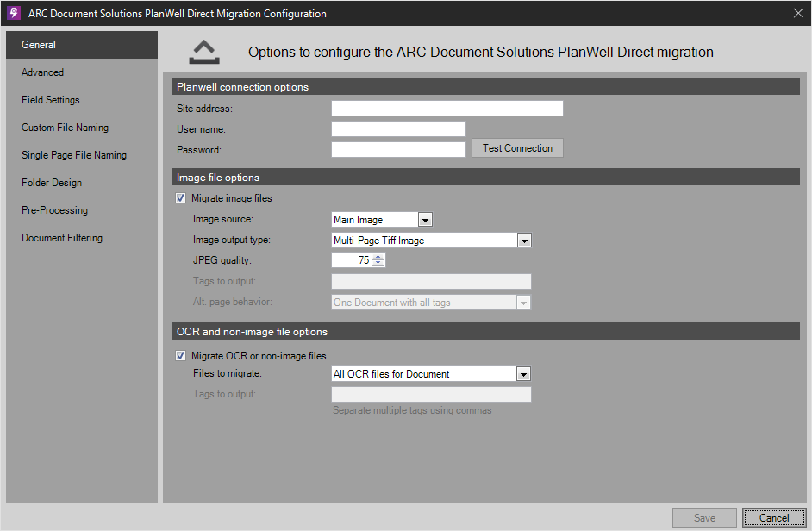The width and height of the screenshot is (812, 531).
Task: Click the Save button
Action: point(704,517)
